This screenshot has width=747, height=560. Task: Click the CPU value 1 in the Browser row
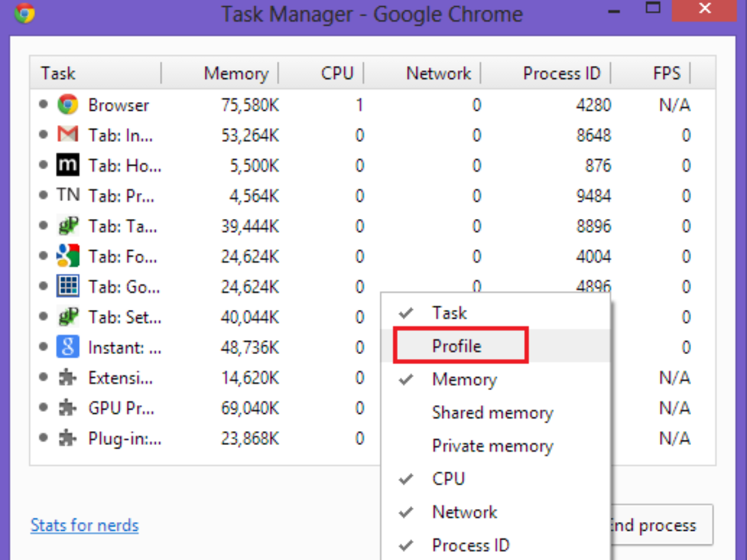359,105
